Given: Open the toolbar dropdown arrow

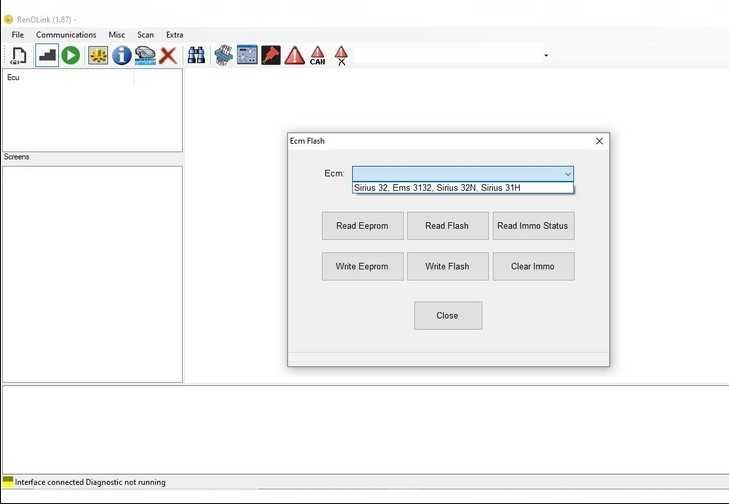Looking at the screenshot, I should pyautogui.click(x=546, y=55).
